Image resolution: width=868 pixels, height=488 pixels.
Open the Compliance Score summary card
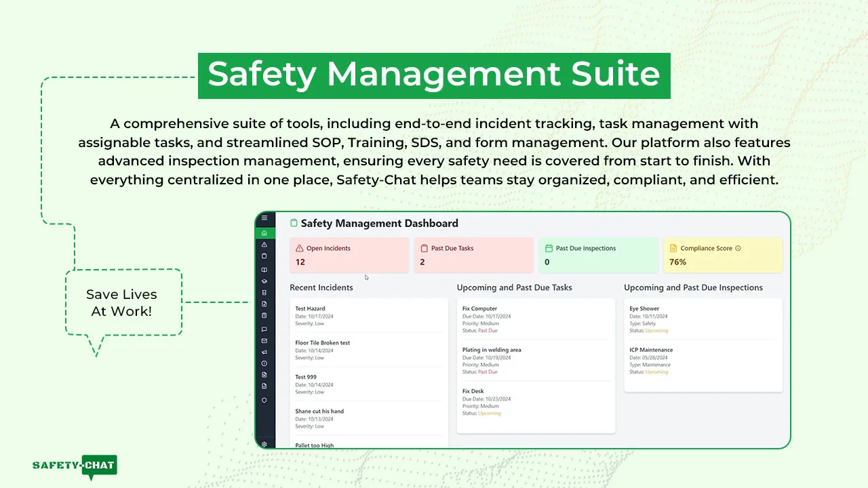click(x=723, y=255)
